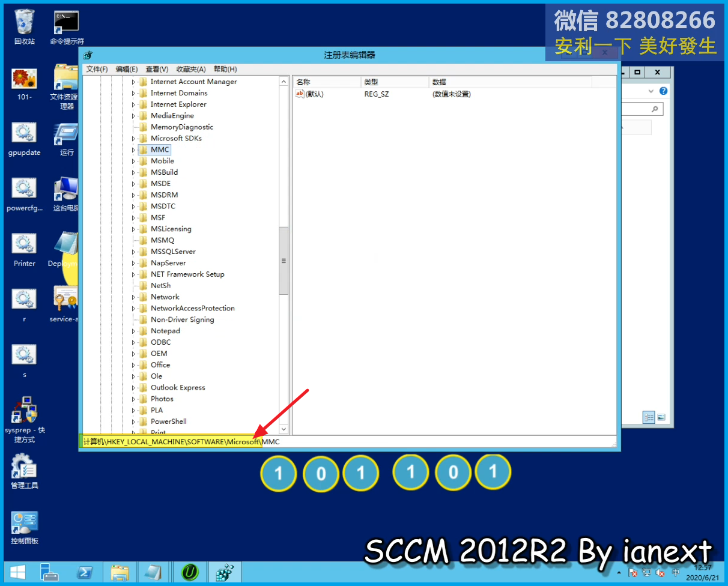Select the powercfg desktop shortcut
728x586 pixels.
[25, 195]
